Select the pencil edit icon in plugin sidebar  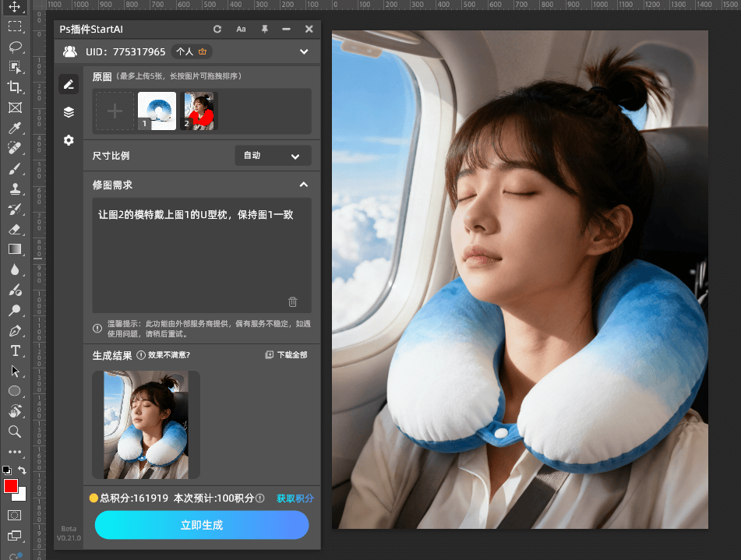click(x=69, y=84)
